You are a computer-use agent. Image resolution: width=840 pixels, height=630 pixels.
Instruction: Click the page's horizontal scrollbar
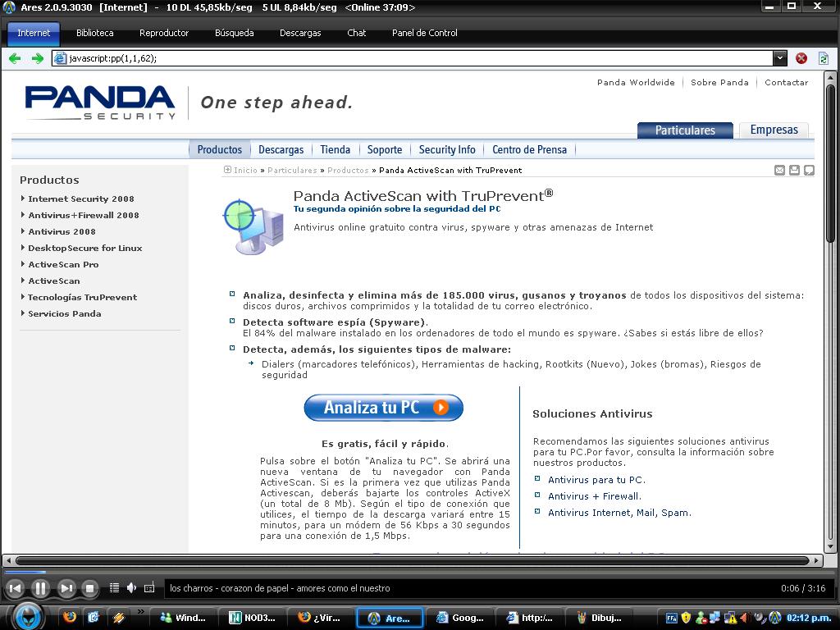click(413, 561)
